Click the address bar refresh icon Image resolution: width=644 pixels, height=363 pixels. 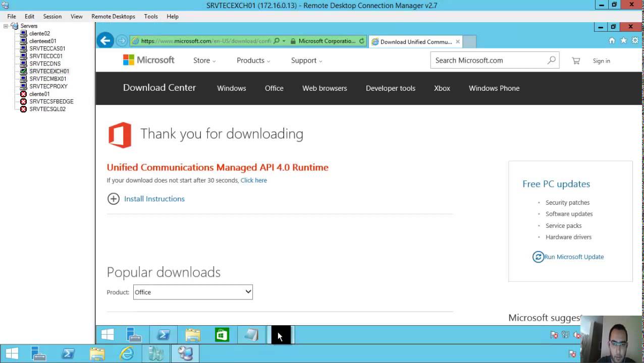(361, 41)
